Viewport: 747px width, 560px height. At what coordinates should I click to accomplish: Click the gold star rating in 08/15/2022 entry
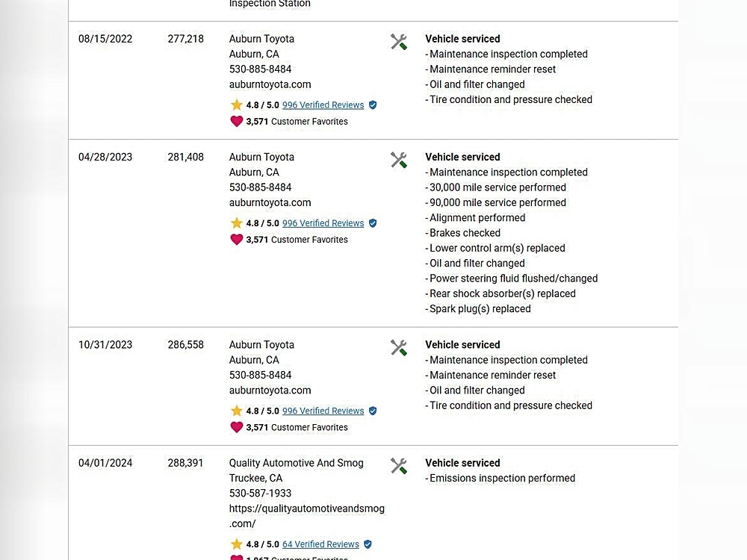tap(237, 105)
